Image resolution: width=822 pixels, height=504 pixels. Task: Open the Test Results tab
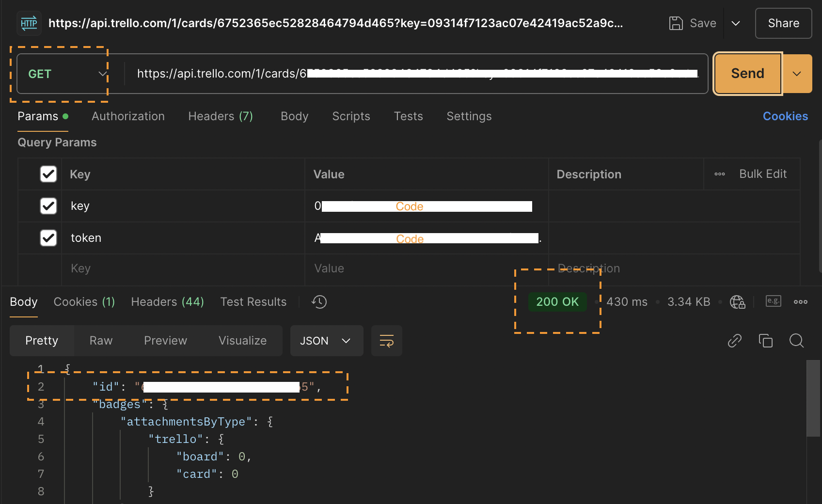click(253, 302)
